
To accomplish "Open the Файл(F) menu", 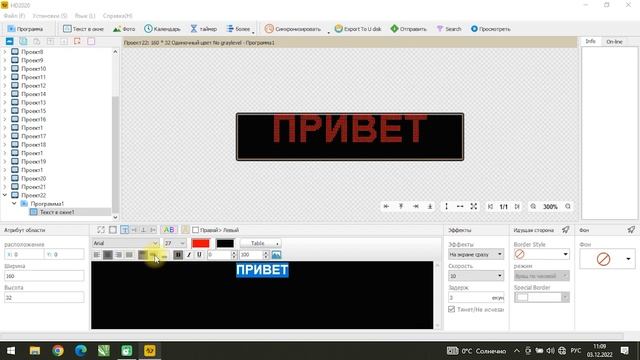I will [x=14, y=16].
